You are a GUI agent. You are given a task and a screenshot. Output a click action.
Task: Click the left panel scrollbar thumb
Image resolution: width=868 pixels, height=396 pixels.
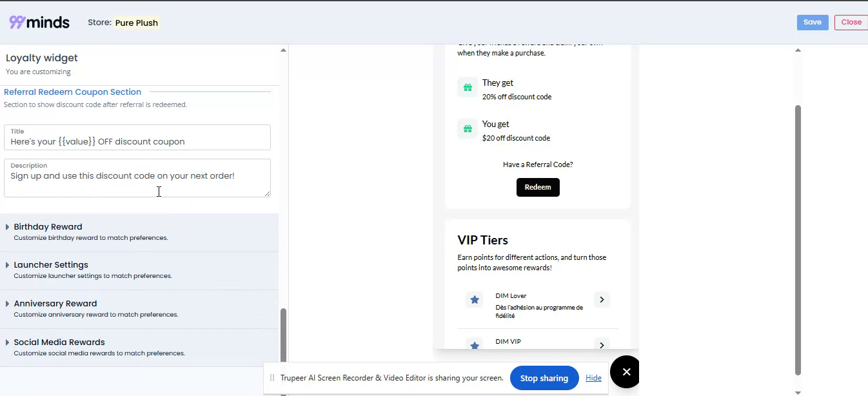coord(283,335)
